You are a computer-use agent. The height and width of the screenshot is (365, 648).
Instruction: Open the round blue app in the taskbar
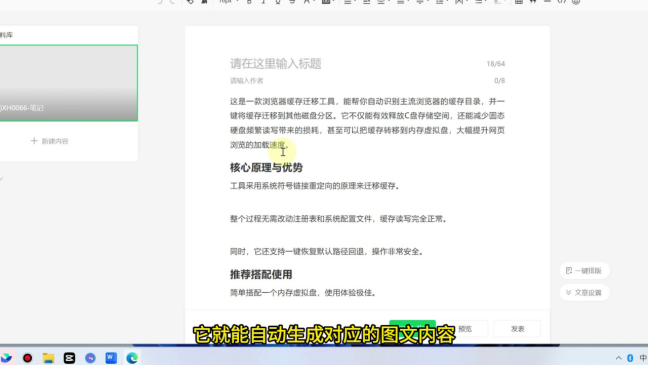90,358
